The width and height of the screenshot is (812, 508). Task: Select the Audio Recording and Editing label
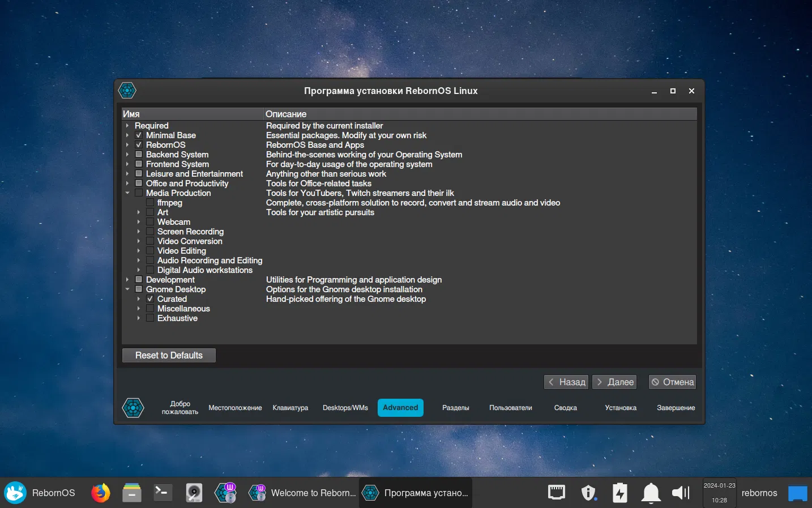point(210,261)
